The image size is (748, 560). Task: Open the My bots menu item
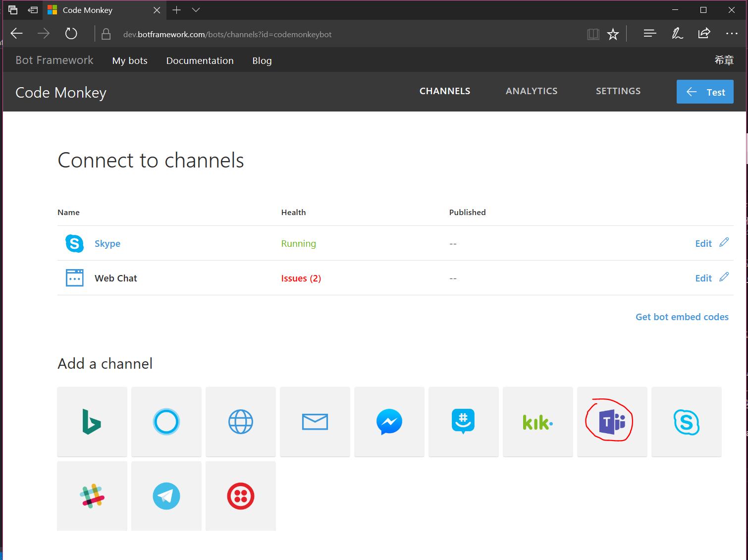(129, 60)
